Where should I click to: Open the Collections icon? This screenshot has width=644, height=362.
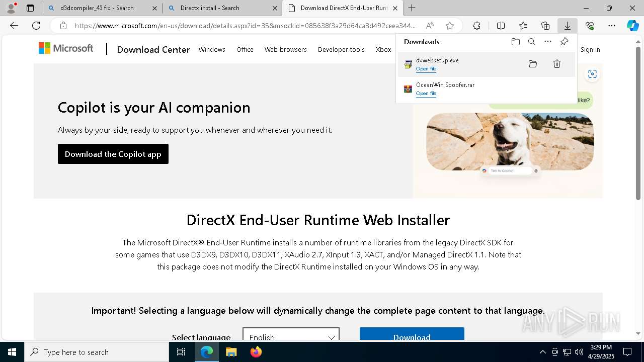pyautogui.click(x=545, y=26)
